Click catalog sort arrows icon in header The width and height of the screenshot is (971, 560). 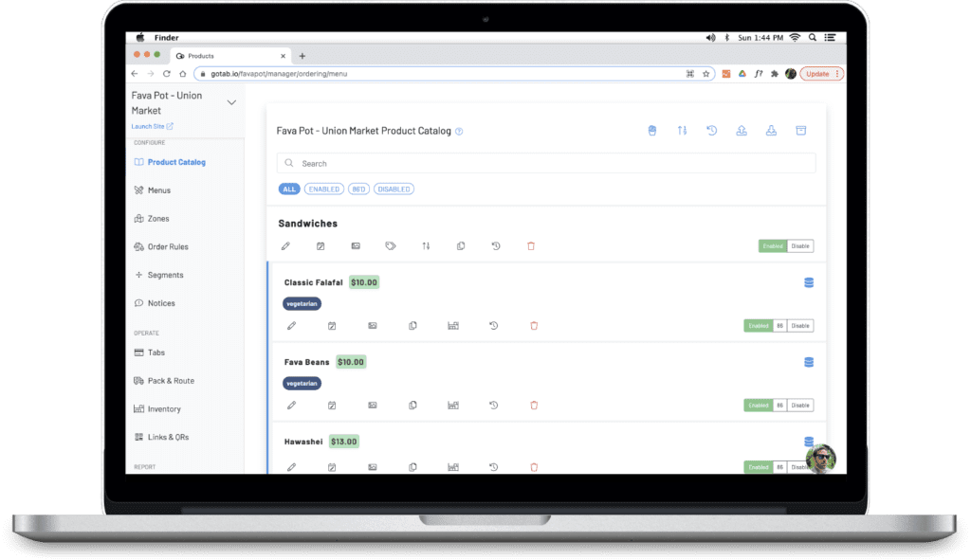pyautogui.click(x=682, y=131)
